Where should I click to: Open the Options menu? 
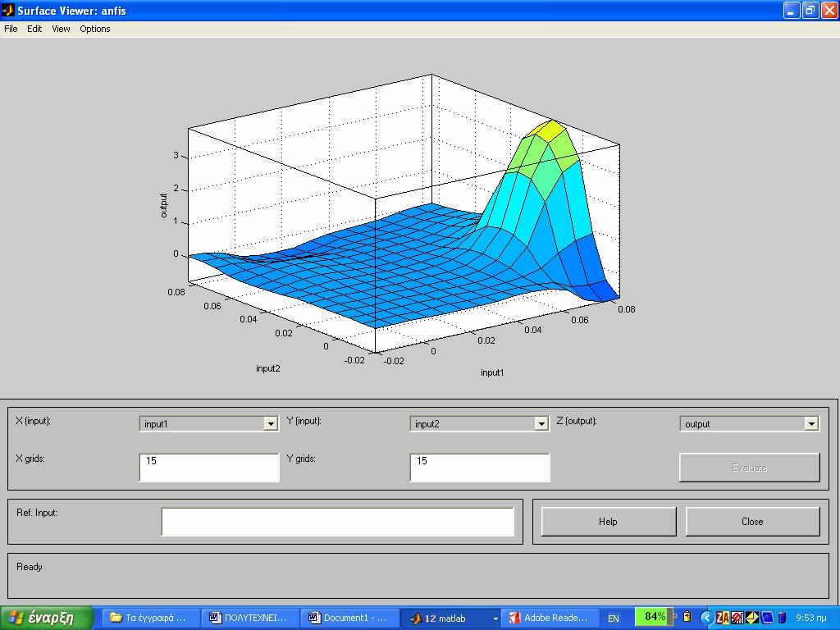point(95,29)
